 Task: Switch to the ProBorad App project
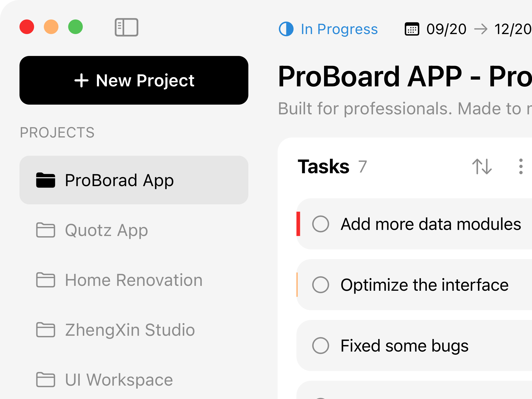tap(119, 181)
